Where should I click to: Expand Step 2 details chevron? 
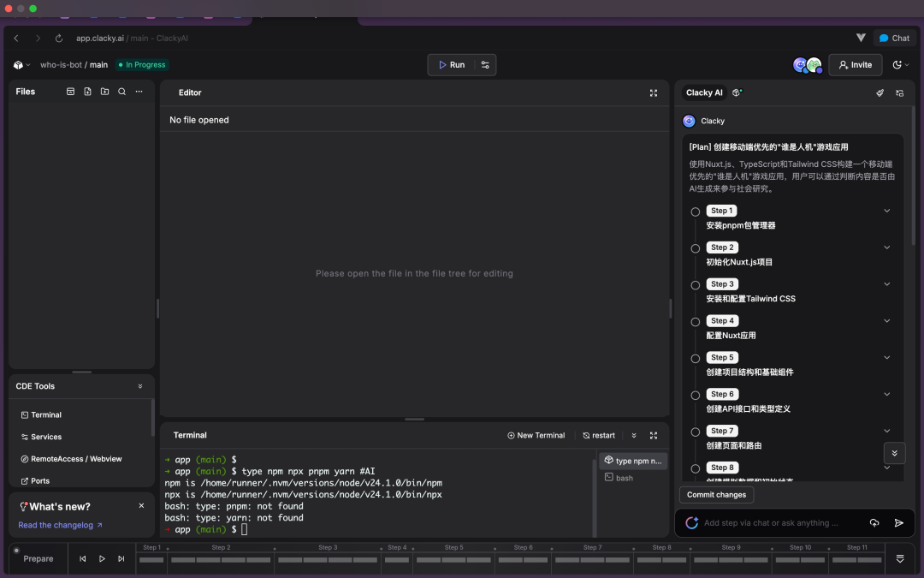(886, 247)
